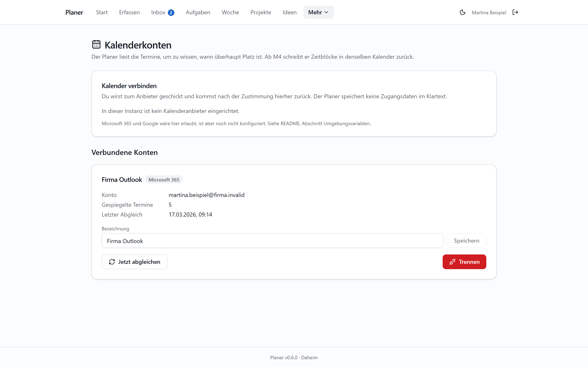Toggle dark mode with the moon icon
Screen dimensions: 588x367
462,12
